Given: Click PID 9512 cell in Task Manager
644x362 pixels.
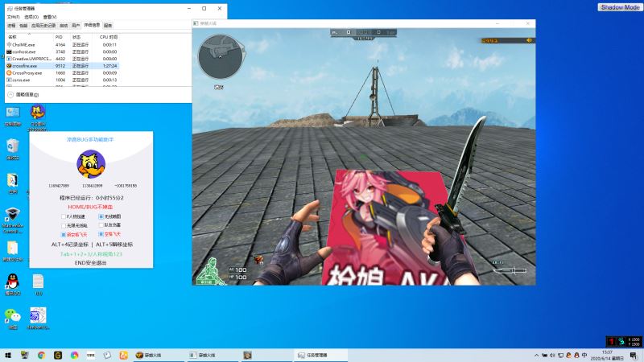Looking at the screenshot, I should pos(60,66).
